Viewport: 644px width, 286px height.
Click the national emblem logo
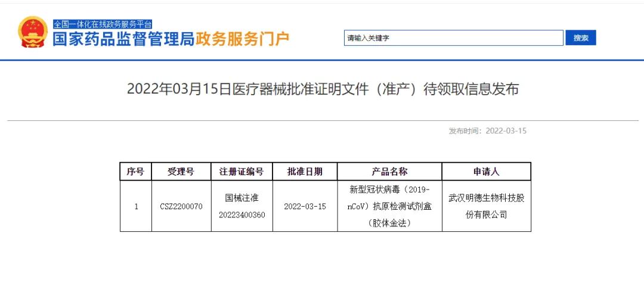33,33
